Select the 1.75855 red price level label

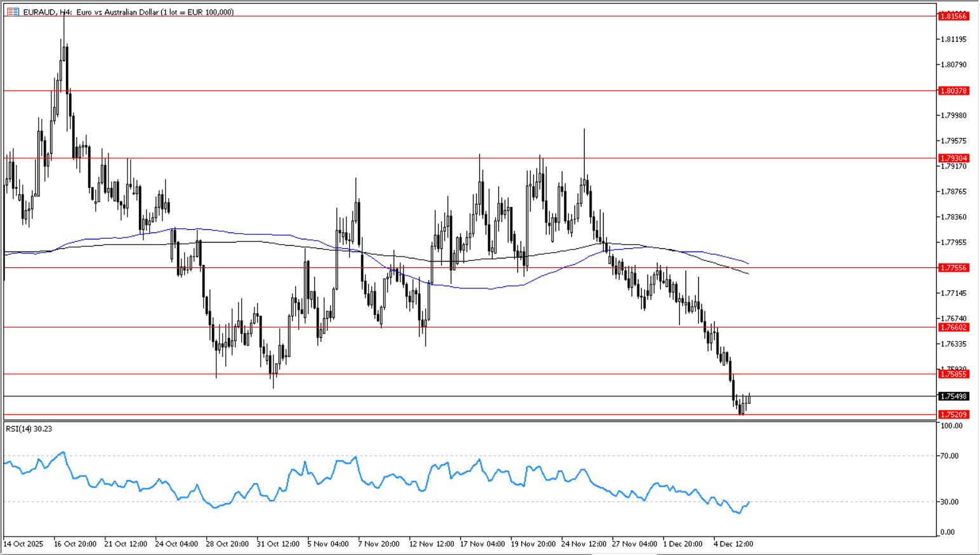(x=953, y=375)
